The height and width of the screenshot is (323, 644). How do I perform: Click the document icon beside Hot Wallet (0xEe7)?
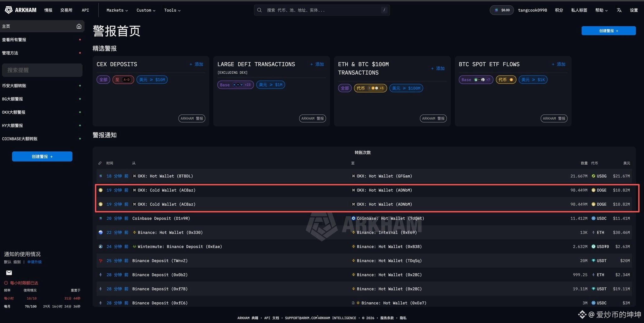click(x=353, y=303)
